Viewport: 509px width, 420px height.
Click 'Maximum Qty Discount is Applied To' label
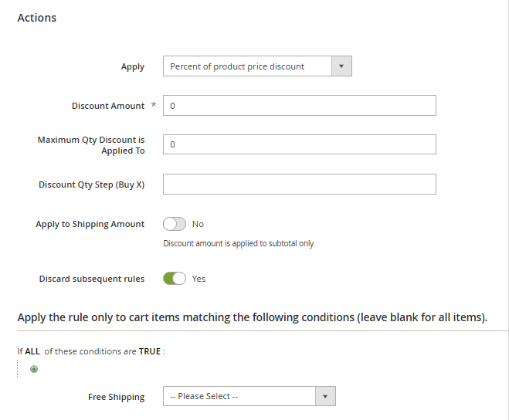coord(91,145)
